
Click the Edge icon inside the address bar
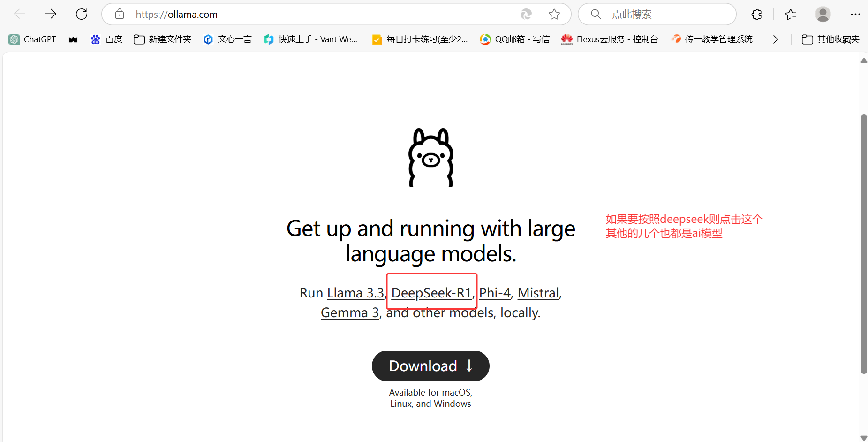pyautogui.click(x=526, y=14)
